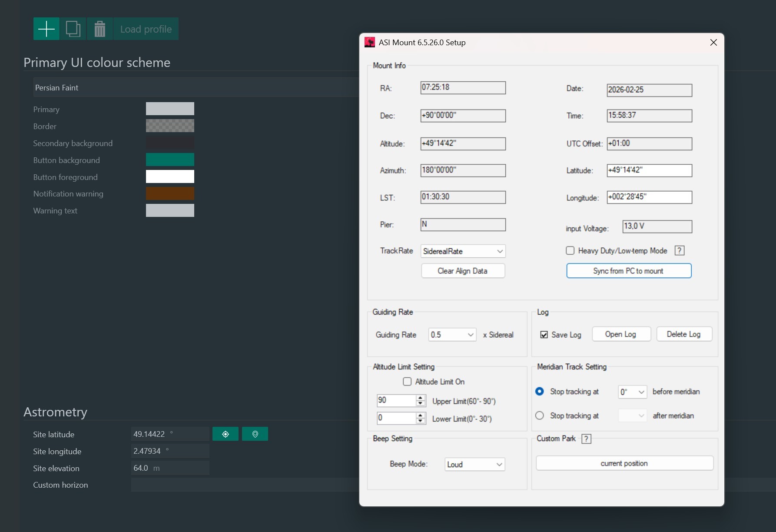Click the Lower Limit value field
Screen dimensions: 776x532
[x=396, y=418]
